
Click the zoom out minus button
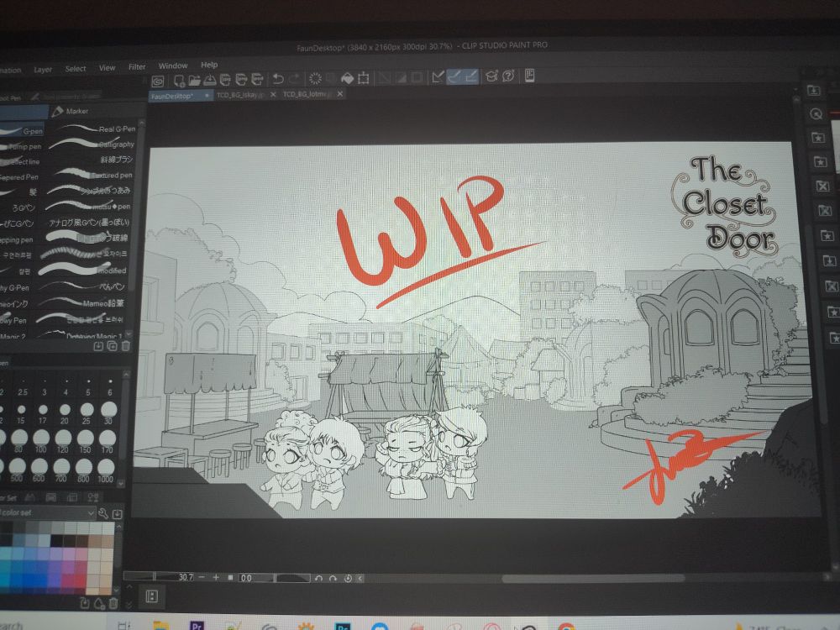tap(202, 578)
